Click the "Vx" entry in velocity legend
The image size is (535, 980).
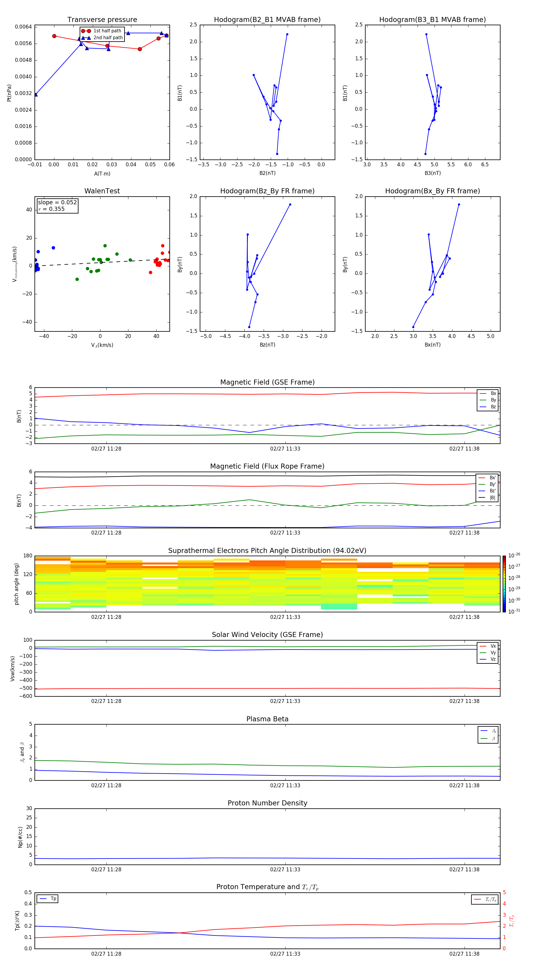tap(488, 646)
